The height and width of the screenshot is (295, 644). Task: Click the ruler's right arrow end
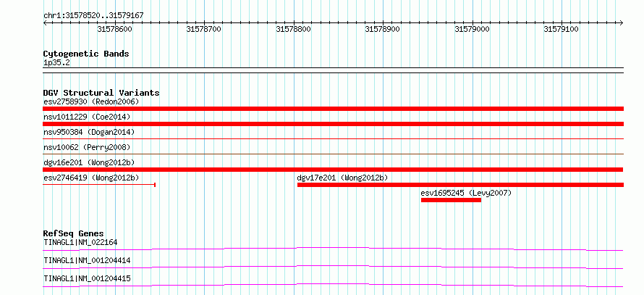pos(621,23)
